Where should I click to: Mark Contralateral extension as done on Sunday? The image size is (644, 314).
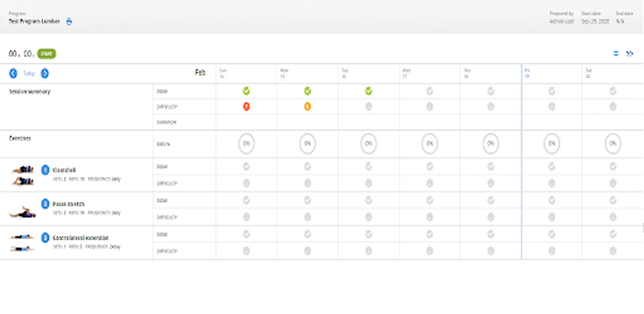246,234
